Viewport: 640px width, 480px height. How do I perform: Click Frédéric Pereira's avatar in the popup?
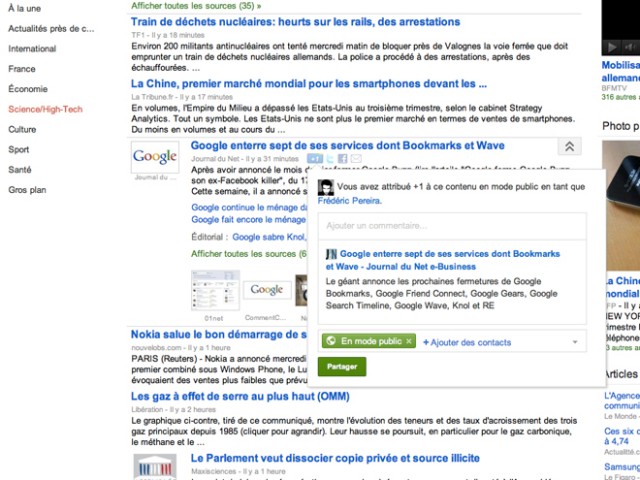(326, 187)
